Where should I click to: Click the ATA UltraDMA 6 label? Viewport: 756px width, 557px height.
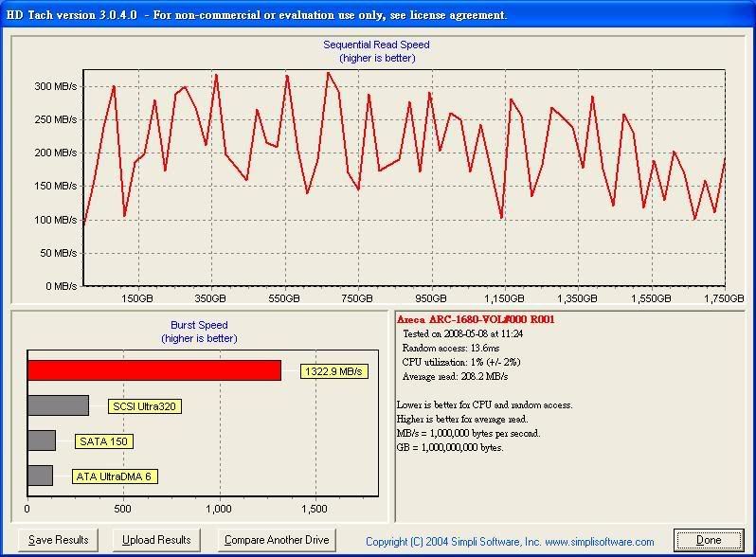115,476
